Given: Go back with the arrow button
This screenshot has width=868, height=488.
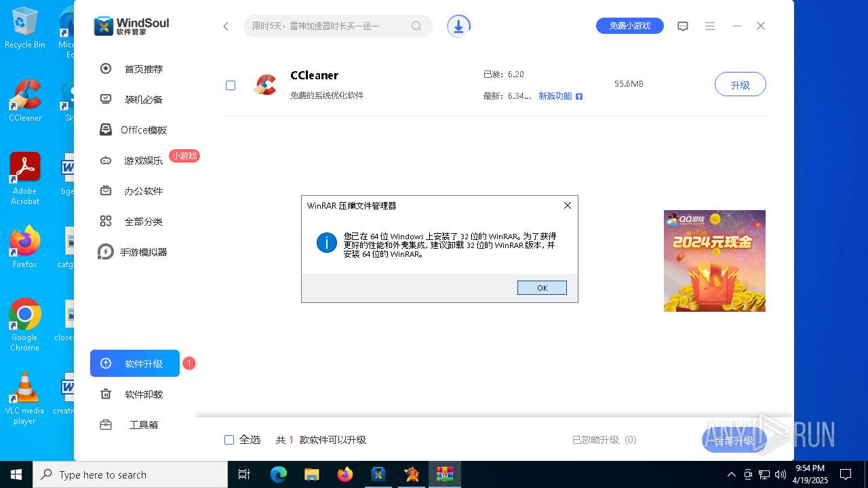Looking at the screenshot, I should [x=226, y=26].
